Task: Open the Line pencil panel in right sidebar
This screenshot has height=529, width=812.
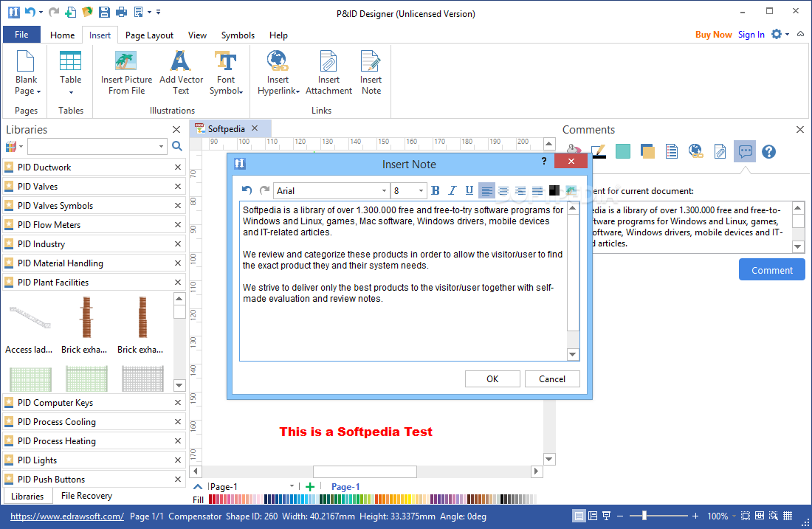Action: (x=598, y=152)
